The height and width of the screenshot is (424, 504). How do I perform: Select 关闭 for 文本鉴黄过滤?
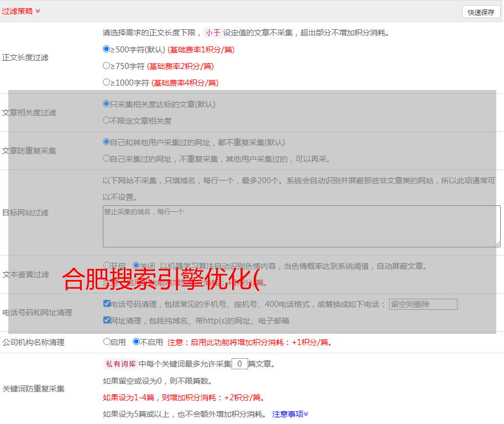coord(136,266)
